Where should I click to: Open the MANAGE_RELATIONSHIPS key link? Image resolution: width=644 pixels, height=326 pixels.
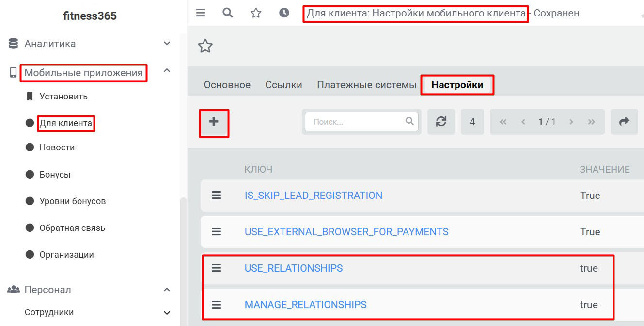coord(306,305)
